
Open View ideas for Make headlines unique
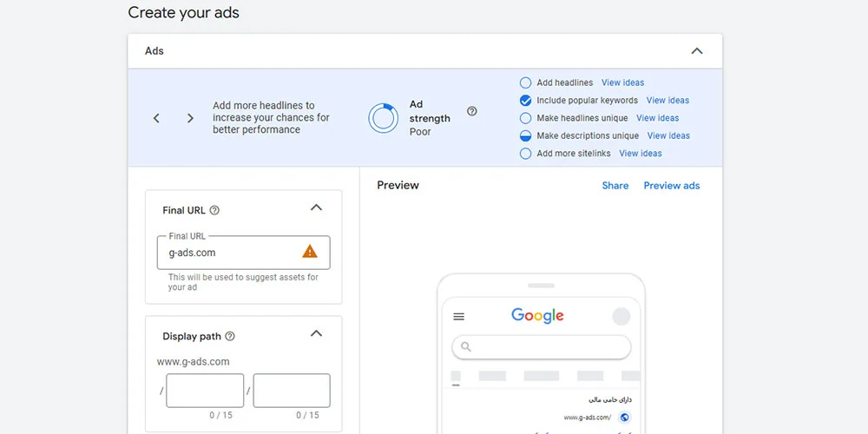pyautogui.click(x=657, y=118)
